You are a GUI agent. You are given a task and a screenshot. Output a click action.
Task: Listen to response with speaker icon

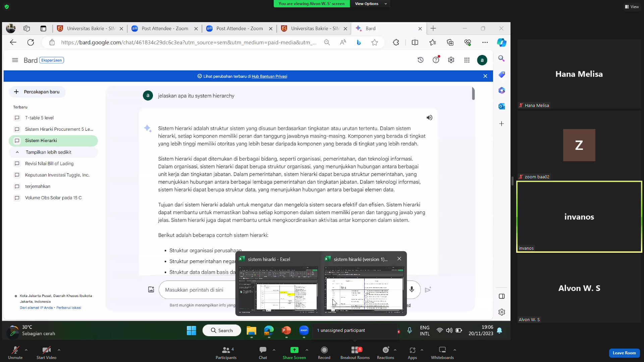coord(429,118)
